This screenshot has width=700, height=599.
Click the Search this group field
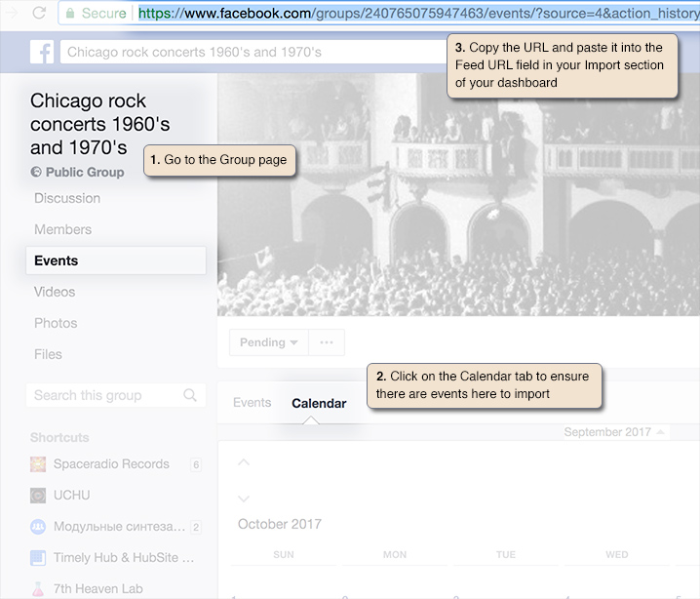coord(102,395)
